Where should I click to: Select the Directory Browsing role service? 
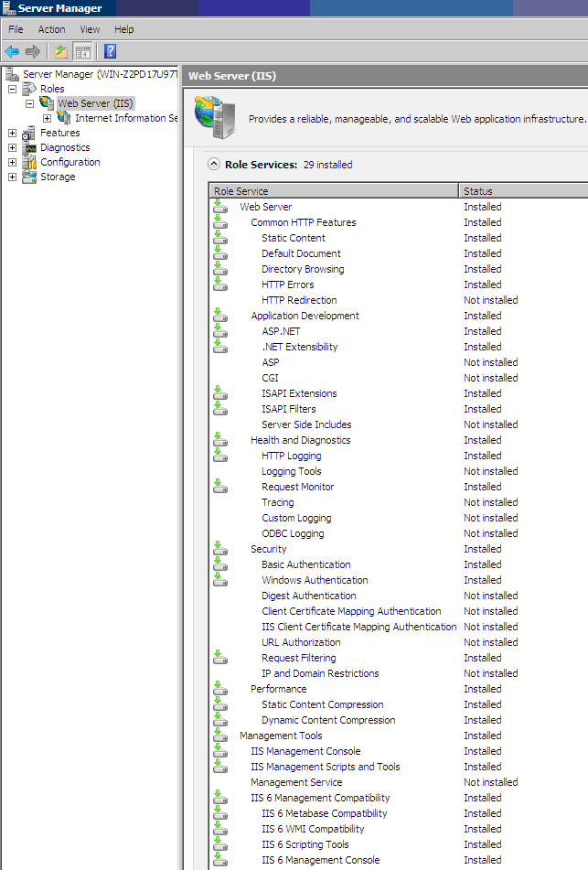(399, 269)
